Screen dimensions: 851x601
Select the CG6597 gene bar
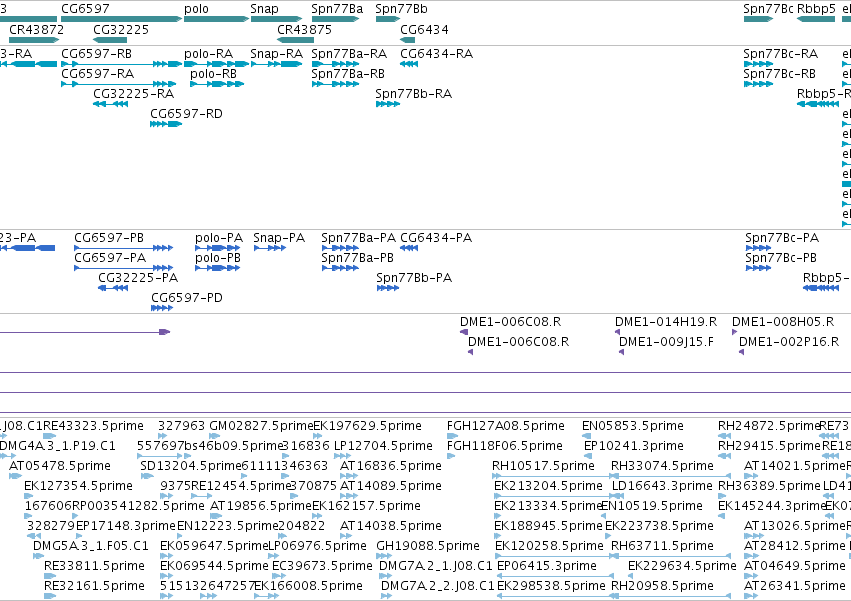122,19
